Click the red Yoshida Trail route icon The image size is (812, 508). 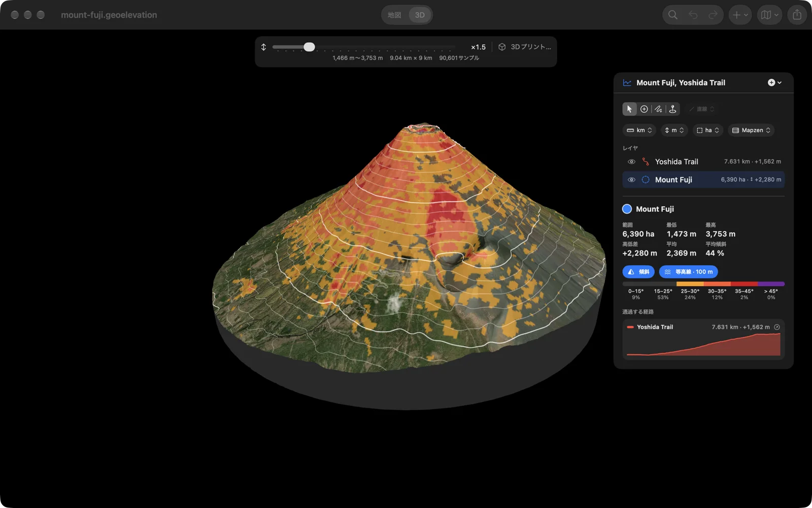tap(646, 162)
